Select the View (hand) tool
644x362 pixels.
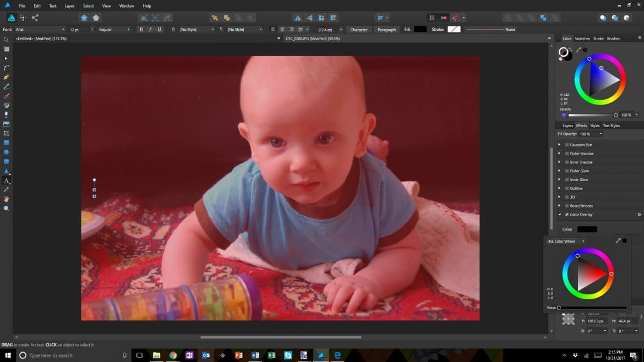pyautogui.click(x=6, y=199)
